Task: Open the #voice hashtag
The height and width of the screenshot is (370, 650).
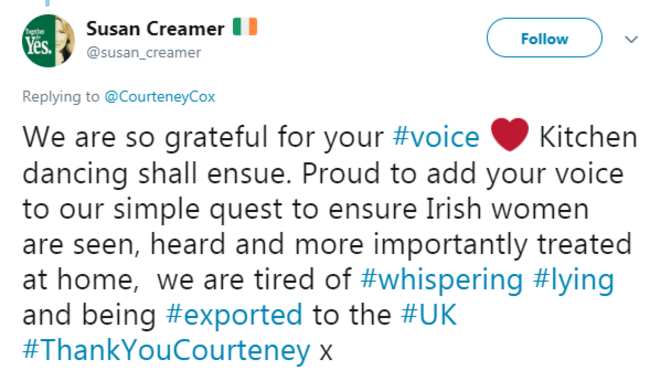Action: pyautogui.click(x=436, y=137)
